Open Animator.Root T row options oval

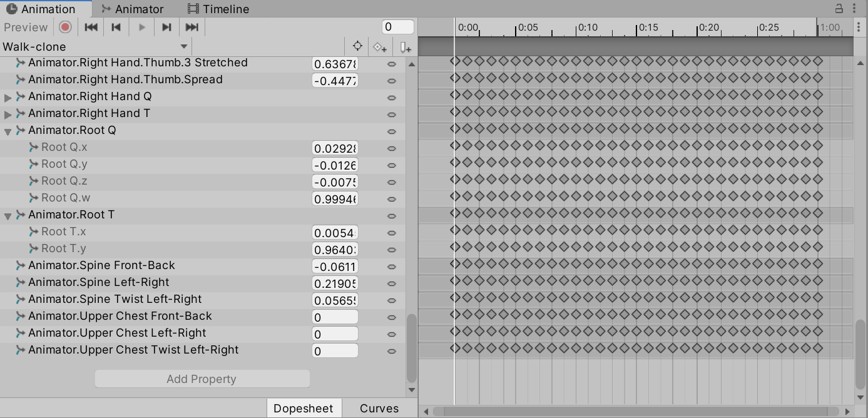pos(392,216)
